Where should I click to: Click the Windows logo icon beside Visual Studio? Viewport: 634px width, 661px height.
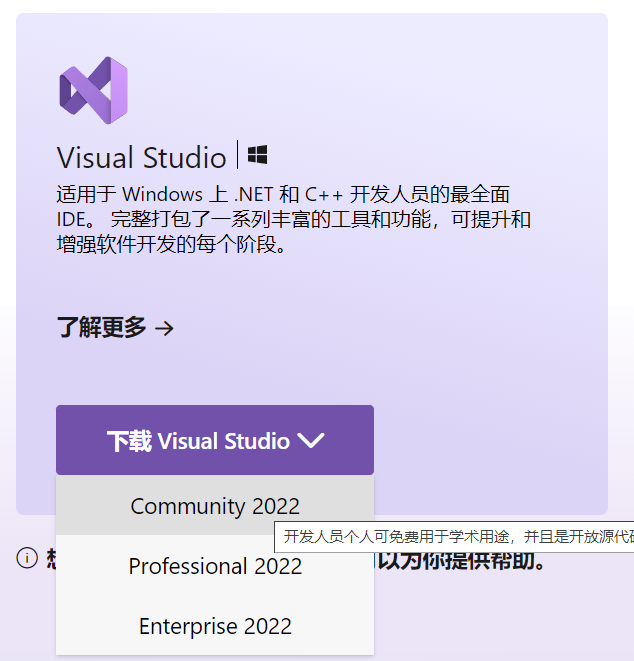point(257,155)
